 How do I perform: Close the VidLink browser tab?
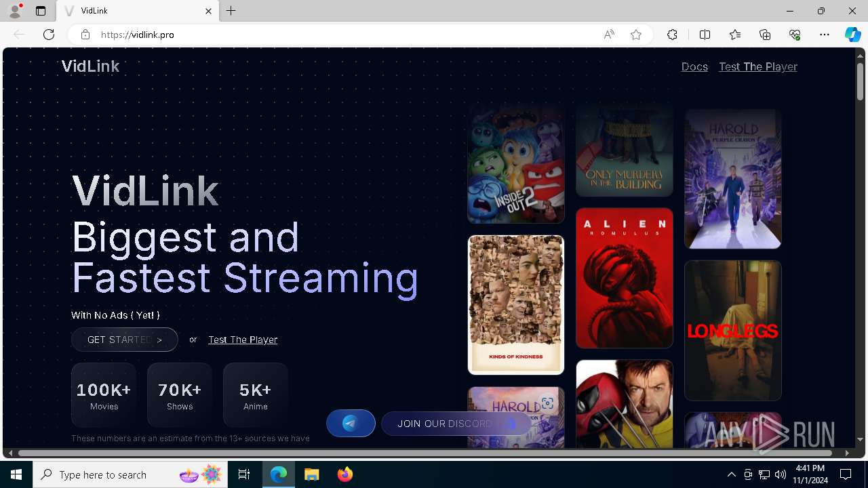point(209,11)
